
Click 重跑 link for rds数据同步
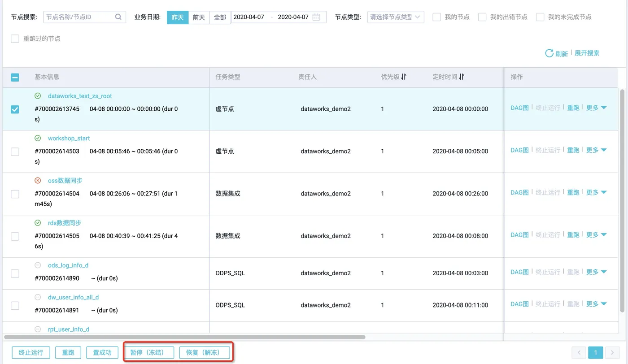pyautogui.click(x=573, y=235)
